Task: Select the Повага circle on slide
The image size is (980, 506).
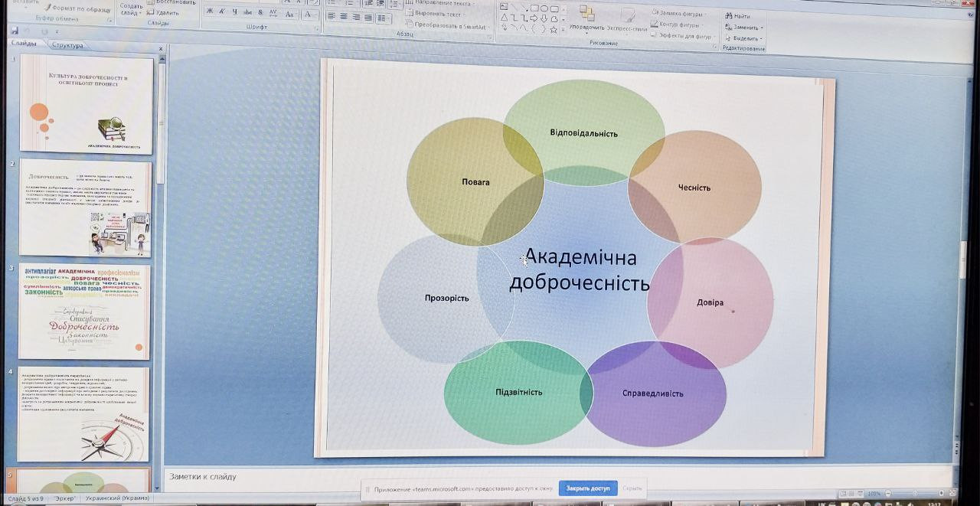Action: pyautogui.click(x=475, y=181)
